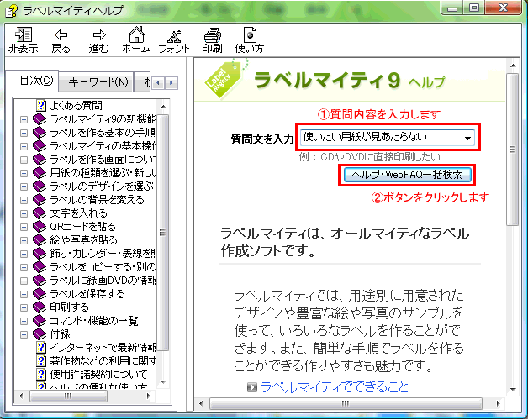Screen dimensions: 528x420
Task: Click the arrow icon beside ラベルマイティでできること
Action: pyautogui.click(x=252, y=387)
